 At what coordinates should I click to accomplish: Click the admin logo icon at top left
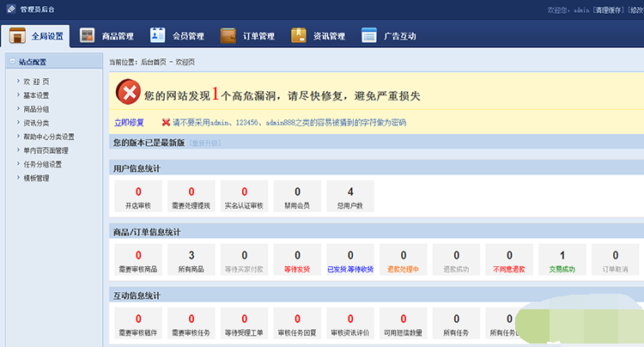pyautogui.click(x=11, y=9)
